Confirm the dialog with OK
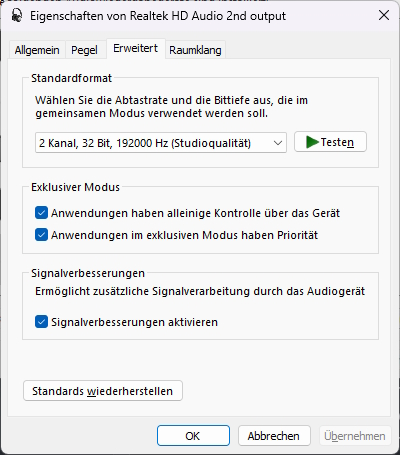This screenshot has height=455, width=400. click(193, 436)
